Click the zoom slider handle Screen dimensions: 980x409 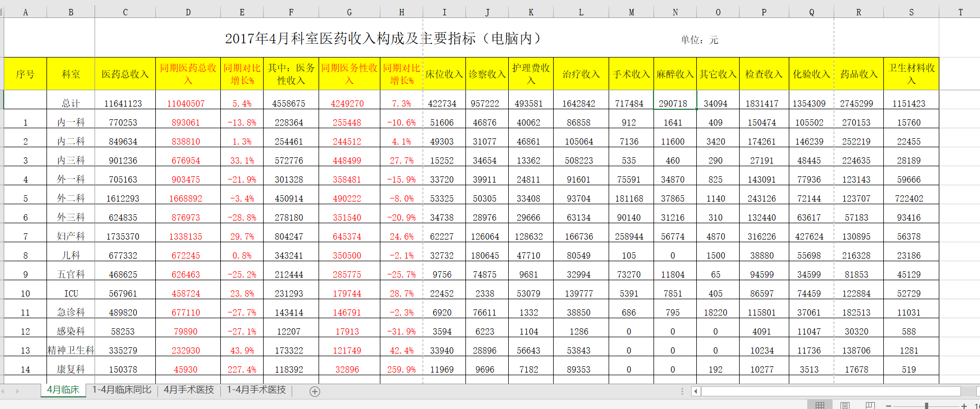click(927, 406)
